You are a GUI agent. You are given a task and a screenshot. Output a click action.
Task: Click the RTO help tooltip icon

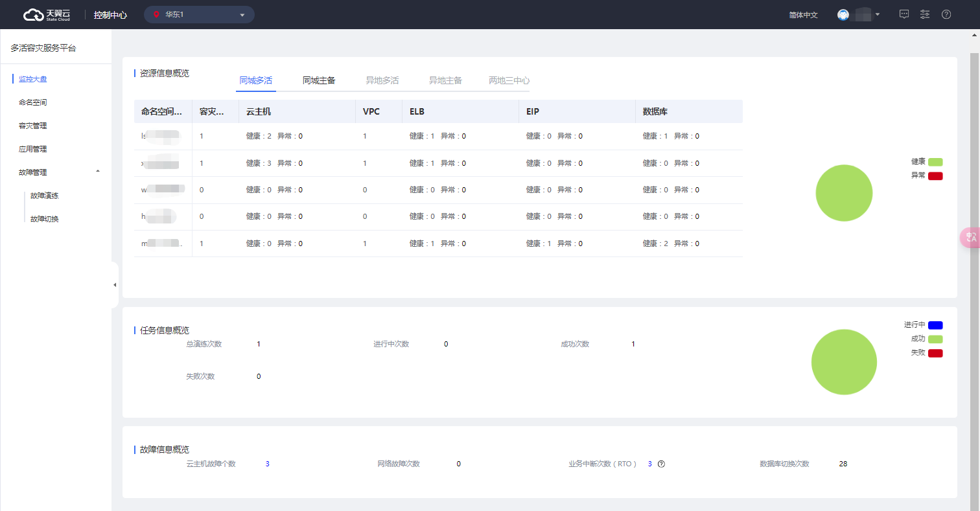661,464
